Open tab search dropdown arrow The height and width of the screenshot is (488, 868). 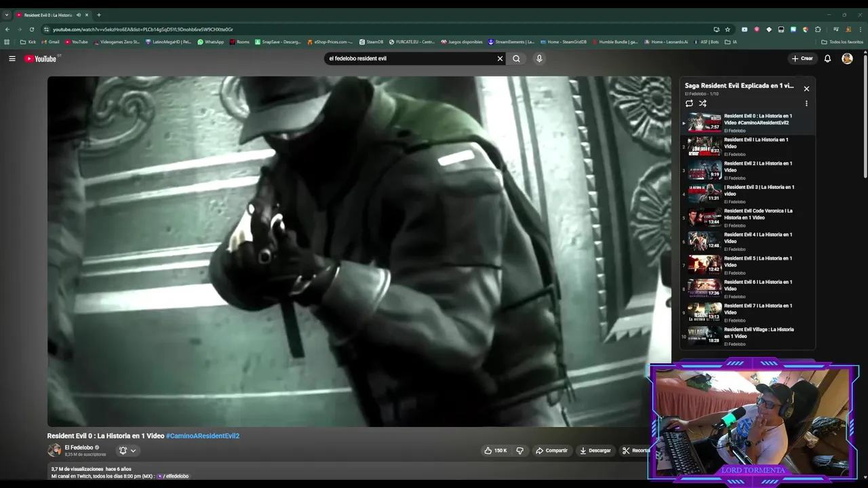pos(7,15)
